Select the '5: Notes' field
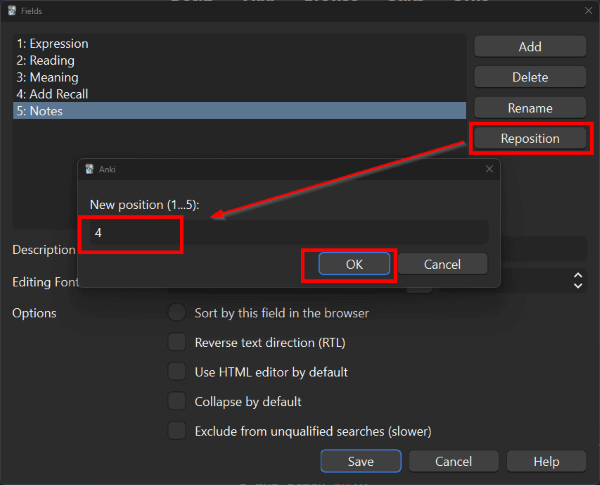Viewport: 600px width, 485px height. point(240,111)
